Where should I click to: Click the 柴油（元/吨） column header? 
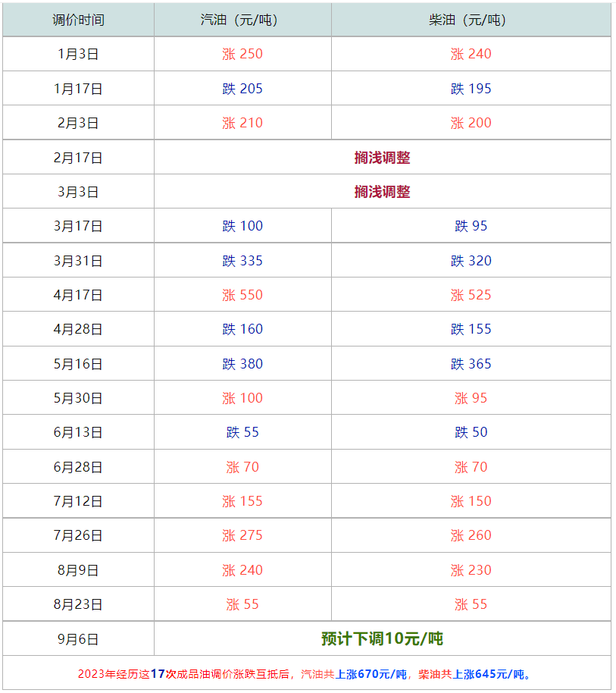[471, 20]
